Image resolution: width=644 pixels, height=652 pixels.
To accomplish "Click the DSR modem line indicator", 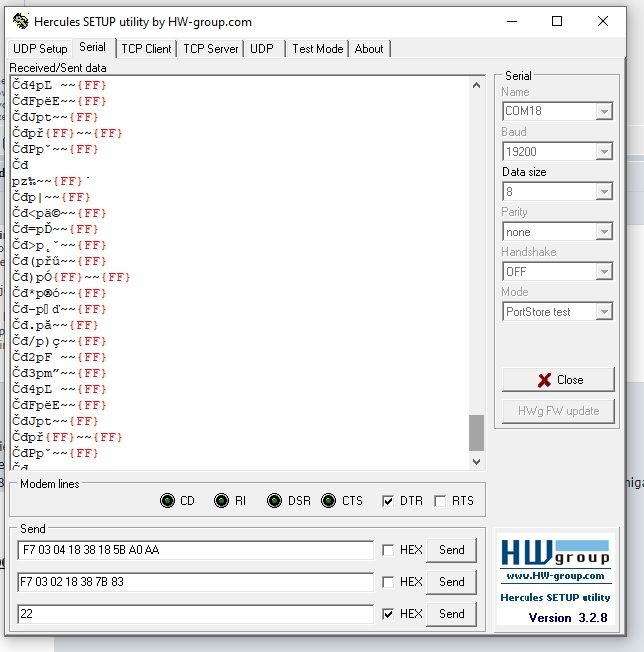I will pos(274,500).
